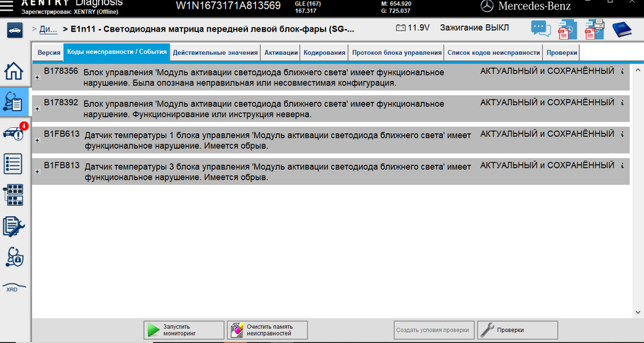Show info for fault B178356
Viewport: 644px width, 343px height.
click(x=623, y=71)
